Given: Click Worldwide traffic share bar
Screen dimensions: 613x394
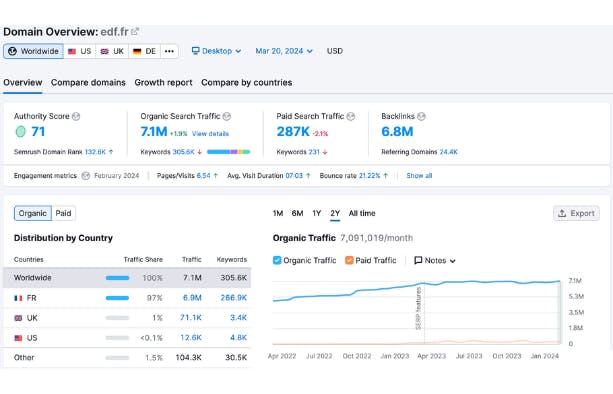Looking at the screenshot, I should [117, 278].
